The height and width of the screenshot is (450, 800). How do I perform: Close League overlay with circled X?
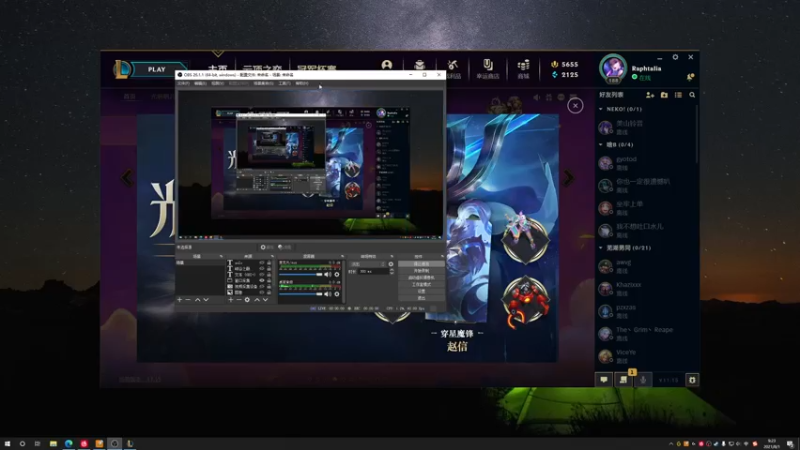[x=575, y=106]
